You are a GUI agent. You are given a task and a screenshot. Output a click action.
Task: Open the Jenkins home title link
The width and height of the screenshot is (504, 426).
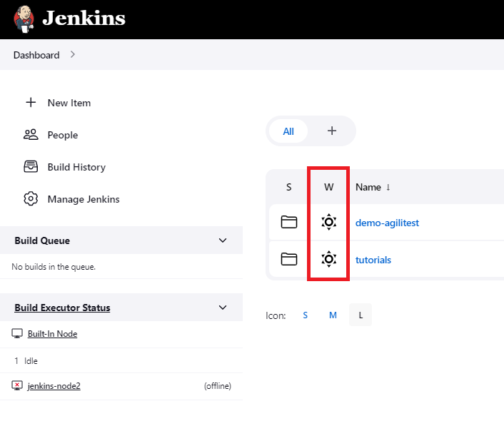point(84,18)
